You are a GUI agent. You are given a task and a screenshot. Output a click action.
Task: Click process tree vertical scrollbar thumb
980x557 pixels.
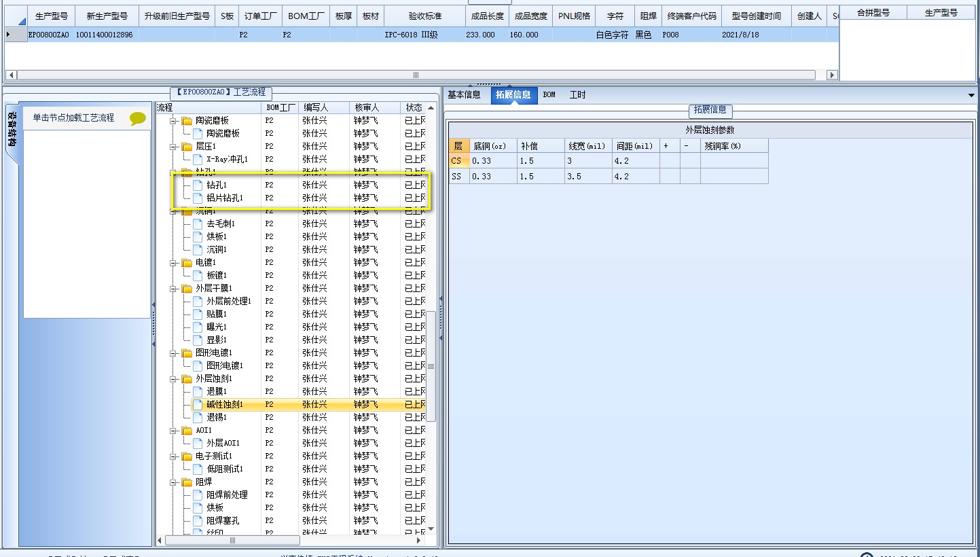pos(431,367)
